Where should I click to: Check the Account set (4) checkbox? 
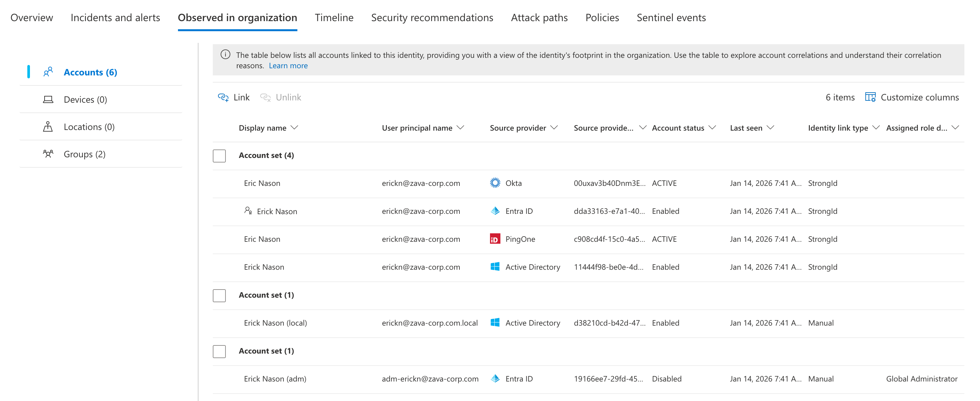click(x=219, y=155)
